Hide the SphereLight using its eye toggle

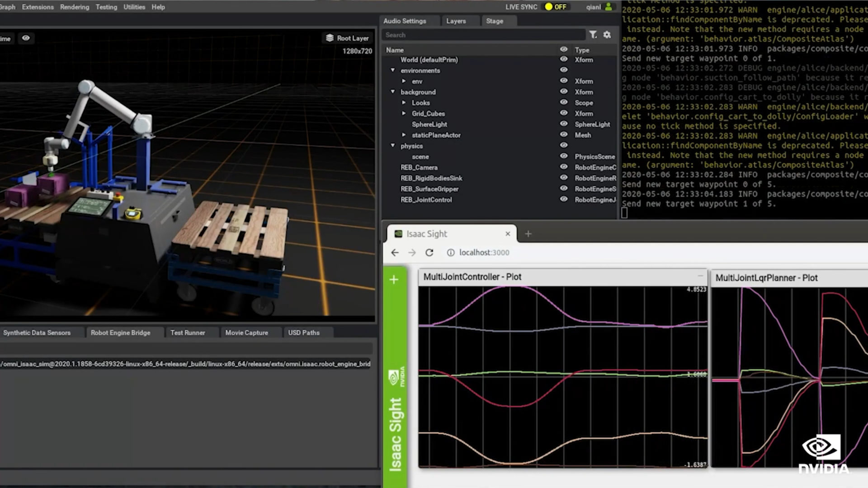[563, 124]
